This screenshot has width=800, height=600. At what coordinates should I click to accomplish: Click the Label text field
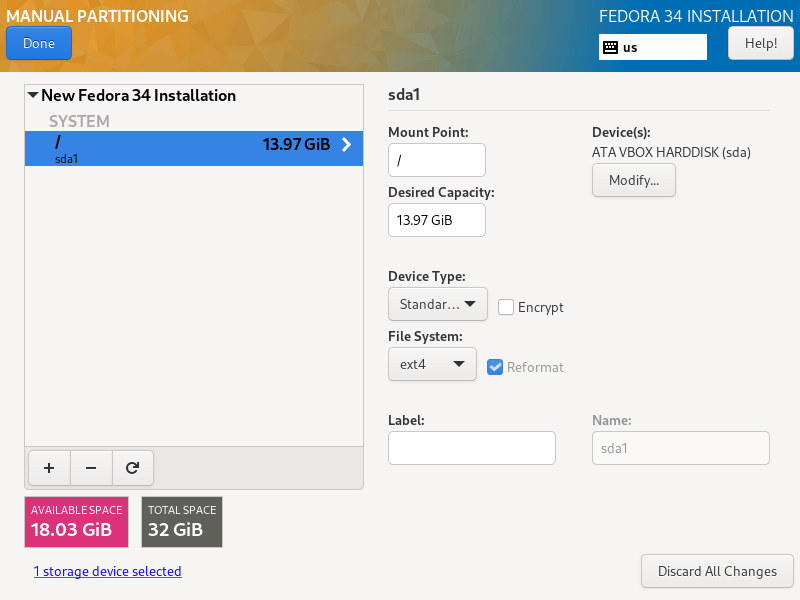coord(471,448)
